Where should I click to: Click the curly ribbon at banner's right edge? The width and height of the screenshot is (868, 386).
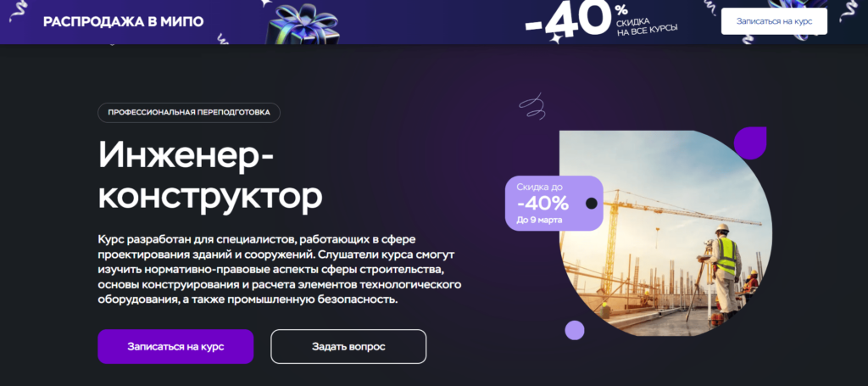coord(849,11)
